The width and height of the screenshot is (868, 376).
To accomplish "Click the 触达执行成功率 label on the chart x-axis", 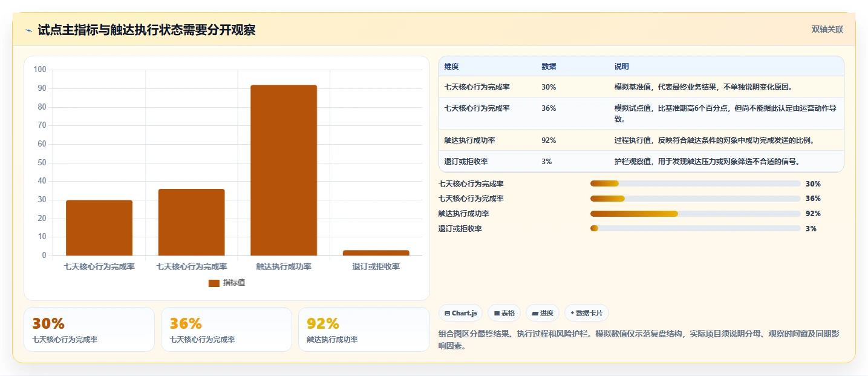I will point(284,266).
